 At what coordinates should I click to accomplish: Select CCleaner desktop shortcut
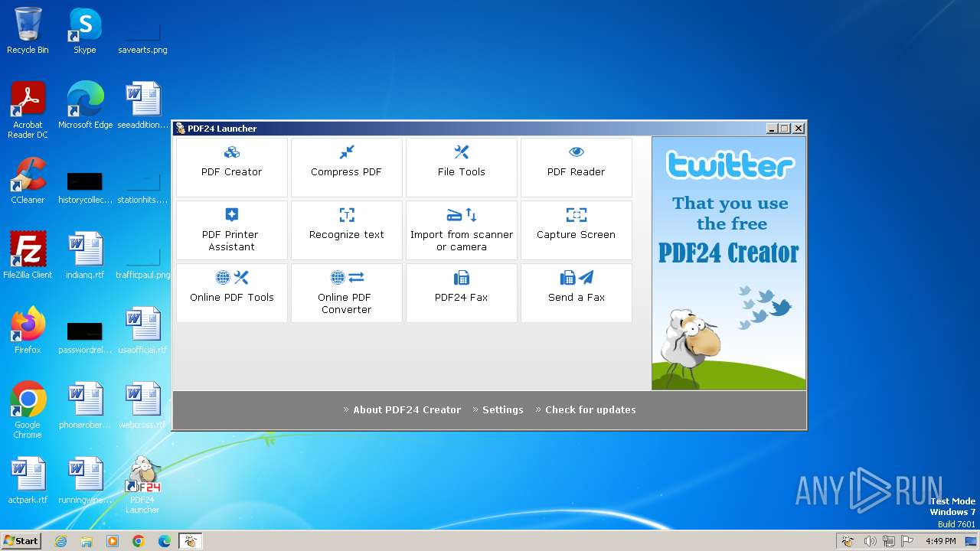pyautogui.click(x=28, y=180)
